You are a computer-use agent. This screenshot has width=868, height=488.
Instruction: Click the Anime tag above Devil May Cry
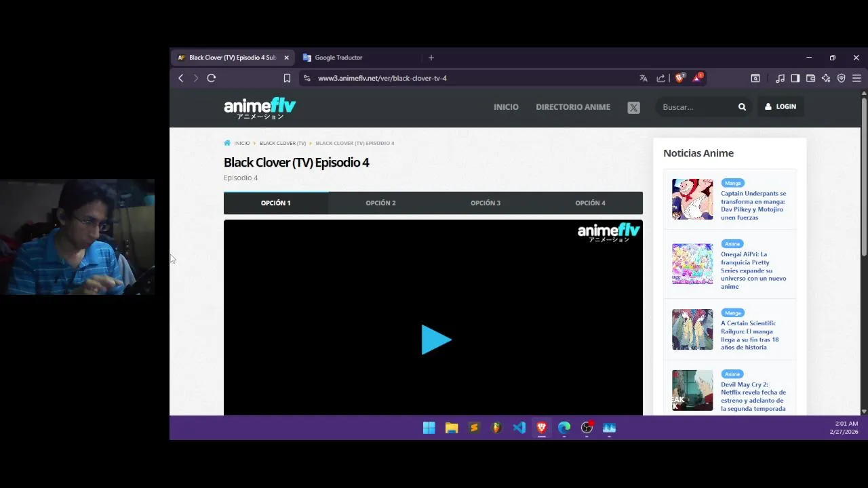(x=732, y=374)
